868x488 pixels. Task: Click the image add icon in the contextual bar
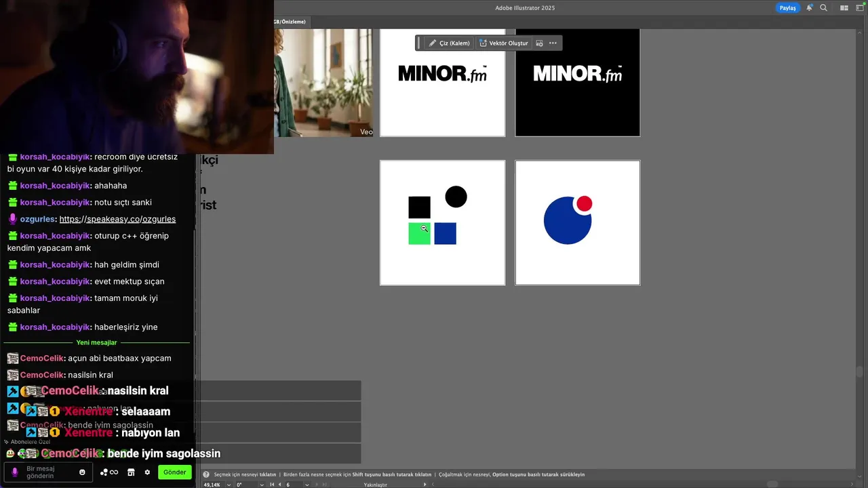(539, 43)
